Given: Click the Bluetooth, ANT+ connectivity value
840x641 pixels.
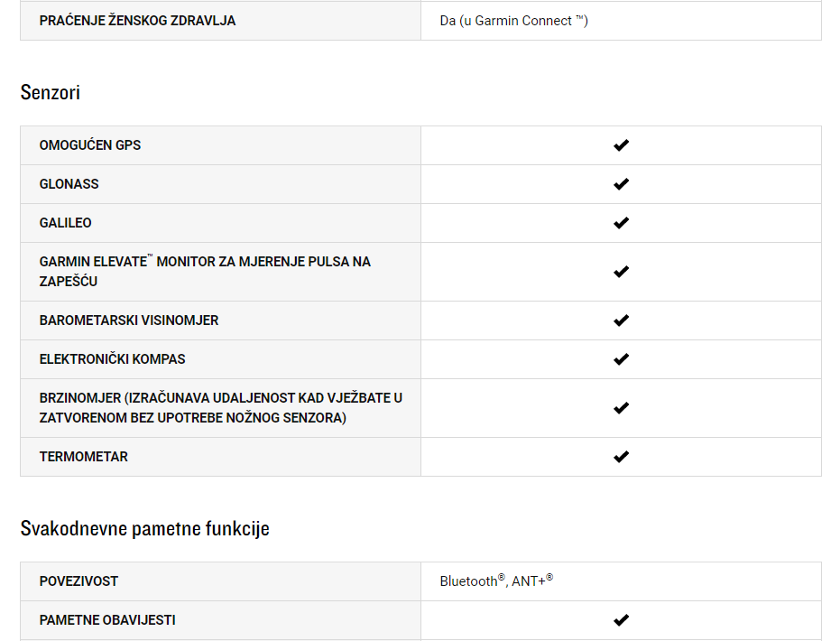Looking at the screenshot, I should [496, 581].
